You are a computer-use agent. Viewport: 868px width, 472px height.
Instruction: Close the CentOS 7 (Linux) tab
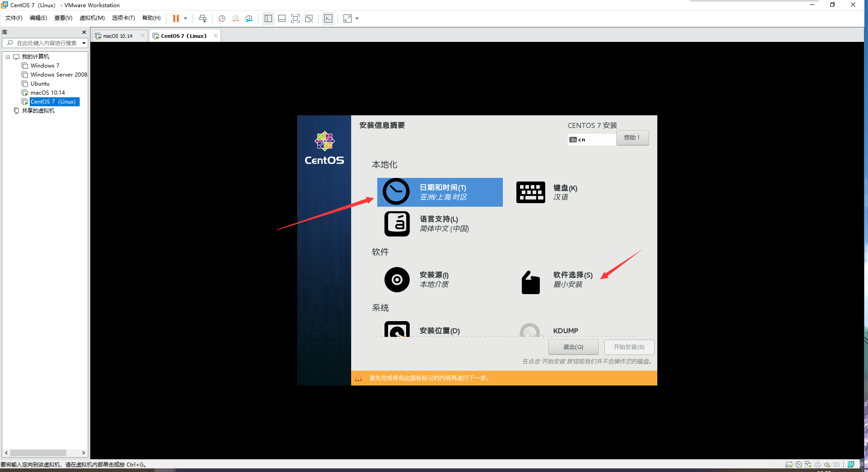pyautogui.click(x=216, y=36)
